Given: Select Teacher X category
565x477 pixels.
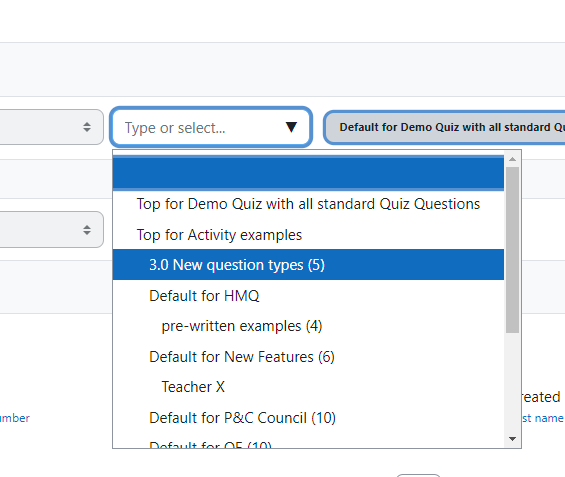Looking at the screenshot, I should click(x=308, y=387).
